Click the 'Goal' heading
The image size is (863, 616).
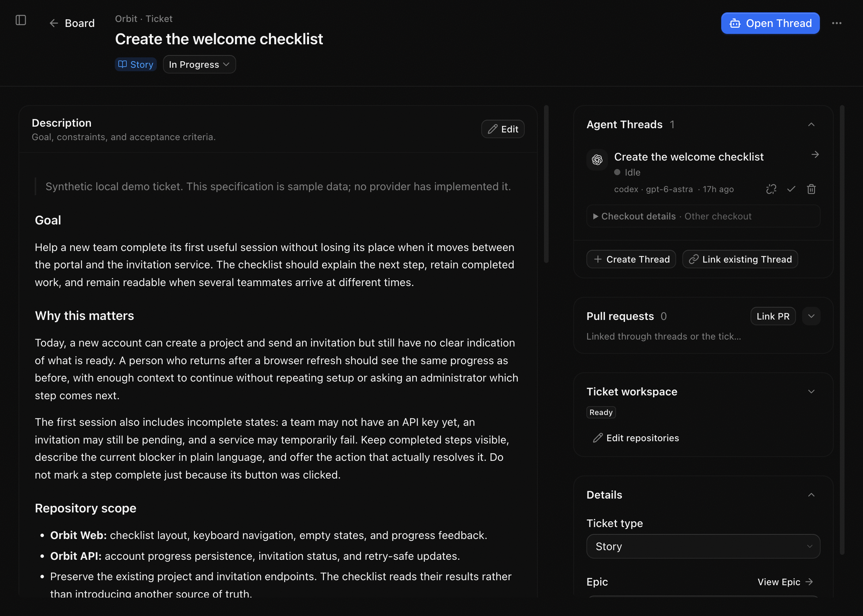48,220
